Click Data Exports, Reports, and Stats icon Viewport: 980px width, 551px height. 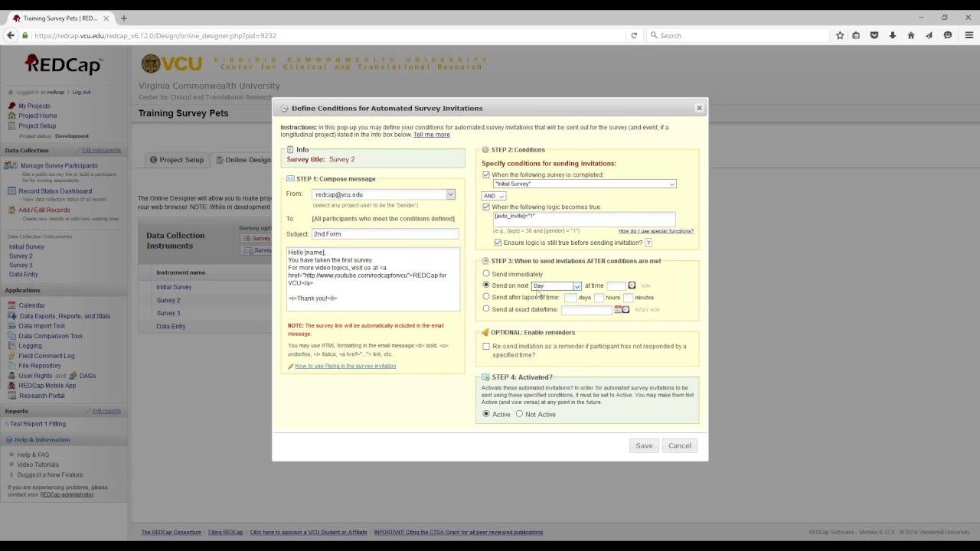tap(11, 316)
